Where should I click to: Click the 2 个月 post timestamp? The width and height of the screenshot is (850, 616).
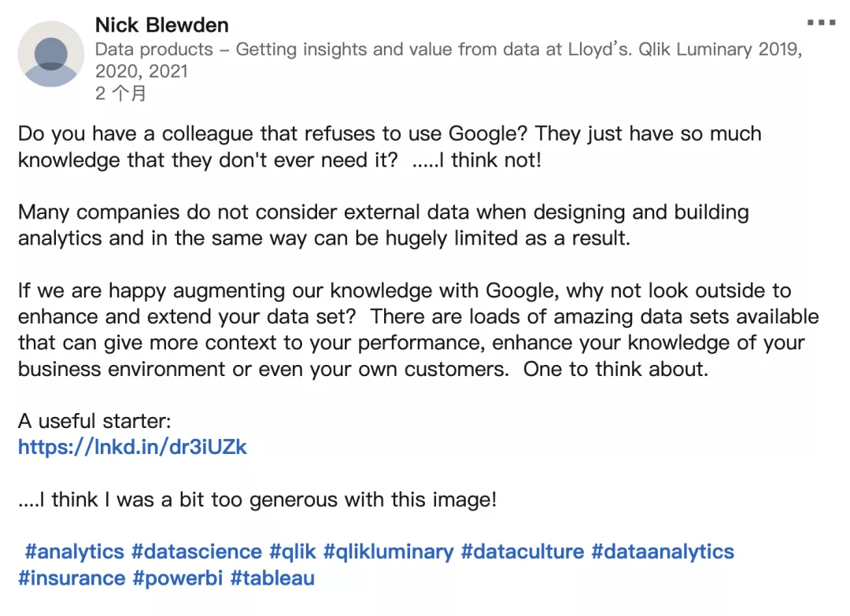point(121,93)
